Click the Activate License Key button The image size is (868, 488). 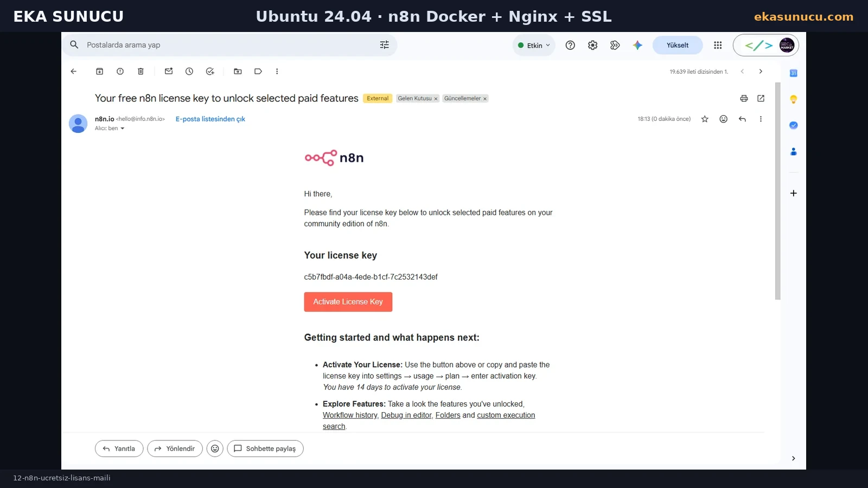[348, 302]
